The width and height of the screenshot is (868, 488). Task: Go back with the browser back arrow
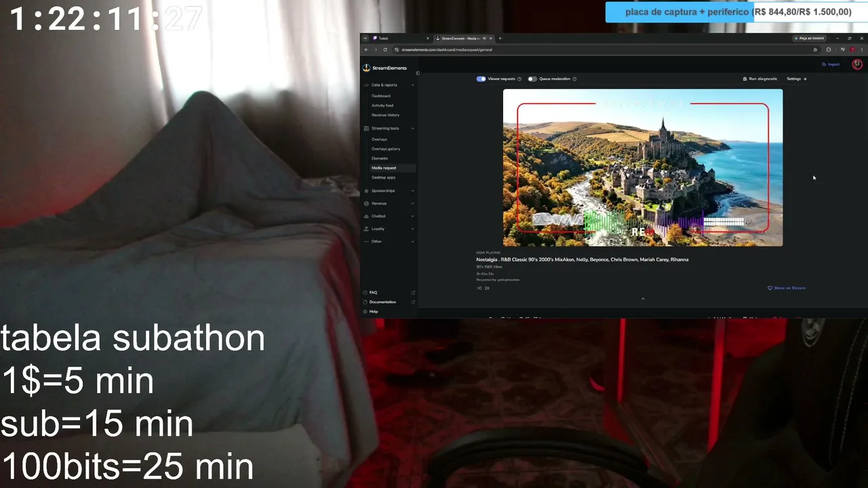pyautogui.click(x=366, y=49)
